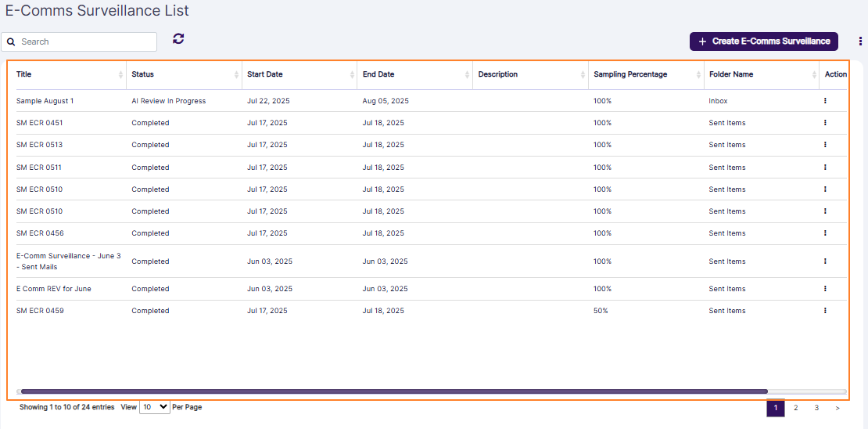Select SM ECR 0451 title cell
The height and width of the screenshot is (429, 868).
click(x=40, y=122)
